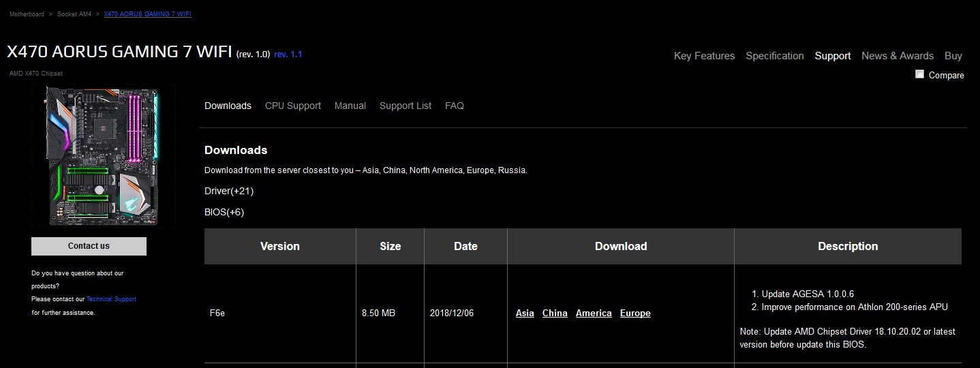Click the Download column header
This screenshot has height=368, width=980.
621,246
